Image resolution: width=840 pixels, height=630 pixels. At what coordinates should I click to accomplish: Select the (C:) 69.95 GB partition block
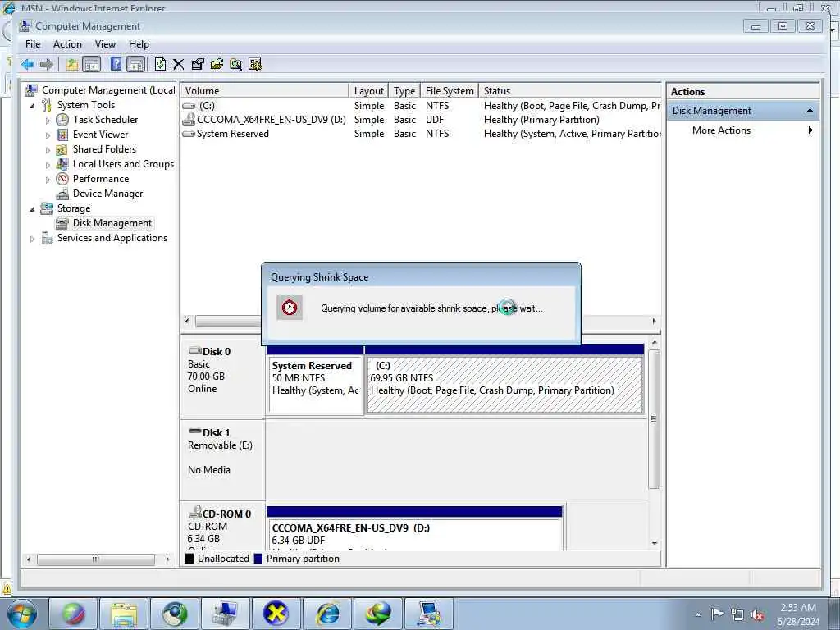click(504, 385)
